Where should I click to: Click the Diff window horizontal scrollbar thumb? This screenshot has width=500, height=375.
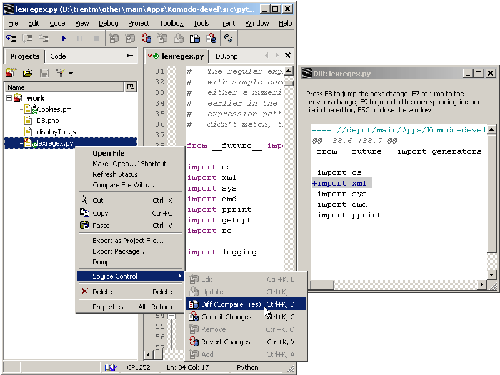[322, 285]
